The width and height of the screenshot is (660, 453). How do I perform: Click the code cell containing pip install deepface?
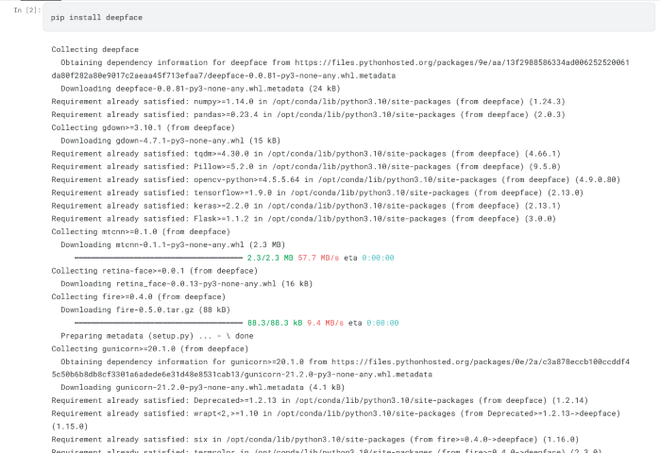click(349, 17)
